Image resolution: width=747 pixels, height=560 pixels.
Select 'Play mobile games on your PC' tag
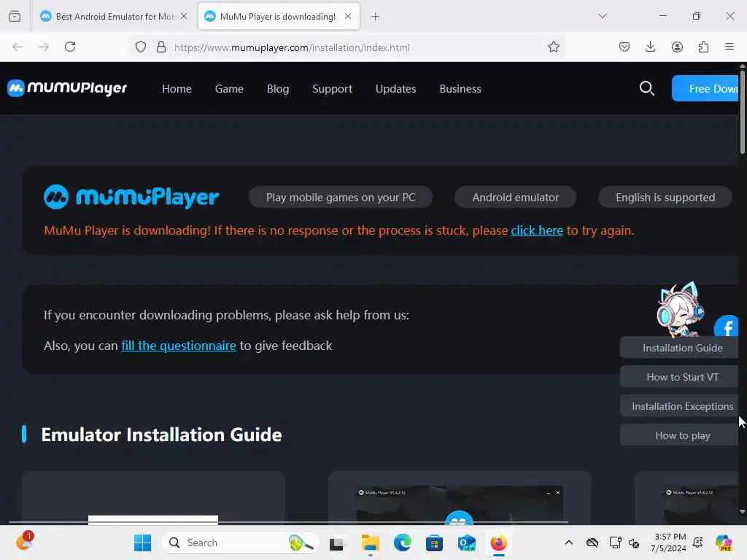pyautogui.click(x=341, y=197)
